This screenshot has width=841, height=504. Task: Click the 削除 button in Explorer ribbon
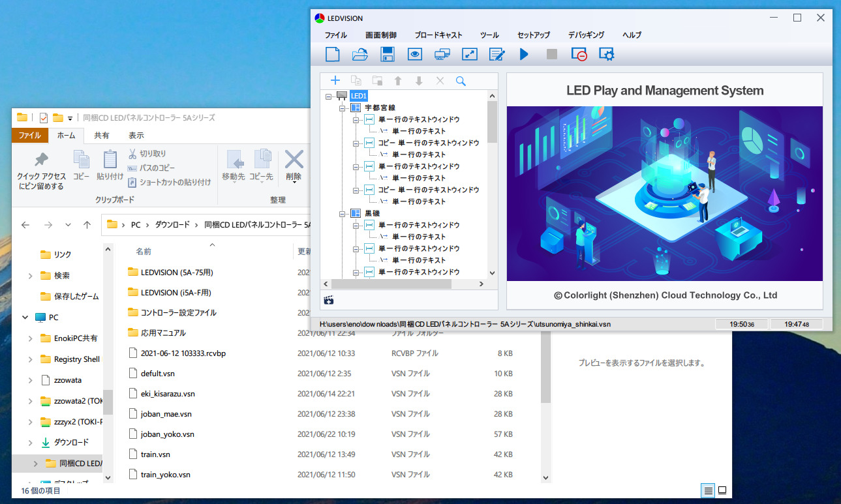click(294, 166)
